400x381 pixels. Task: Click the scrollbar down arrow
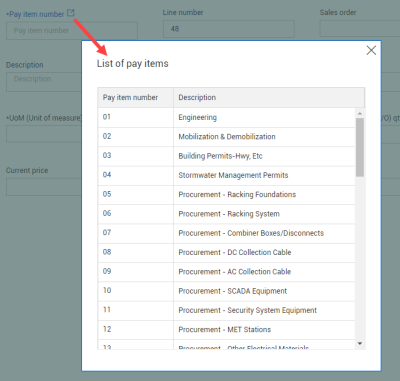[x=360, y=344]
